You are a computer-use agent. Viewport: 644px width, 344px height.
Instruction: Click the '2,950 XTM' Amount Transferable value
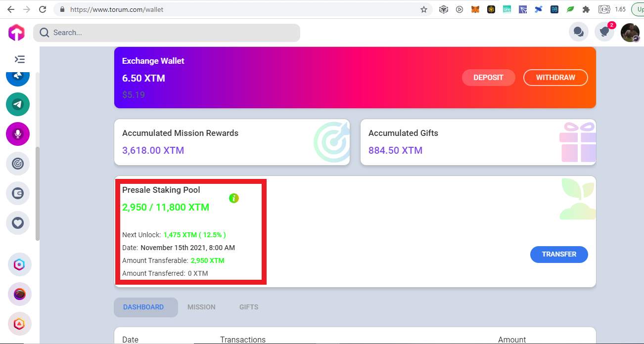coord(208,260)
